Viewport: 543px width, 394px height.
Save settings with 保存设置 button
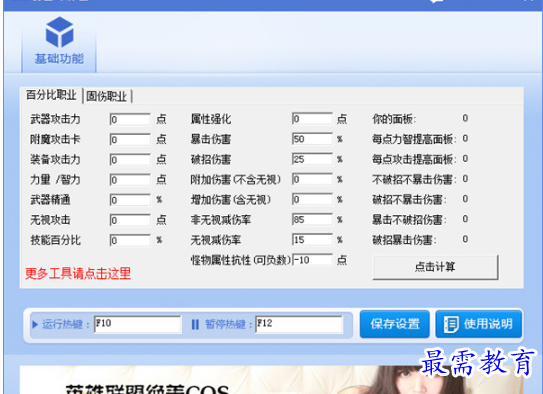(395, 324)
